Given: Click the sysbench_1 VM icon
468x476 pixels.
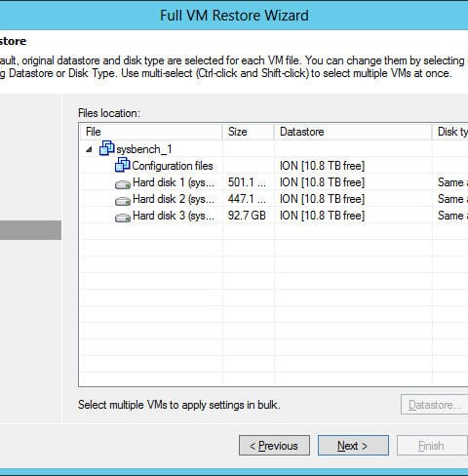Looking at the screenshot, I should coord(106,148).
